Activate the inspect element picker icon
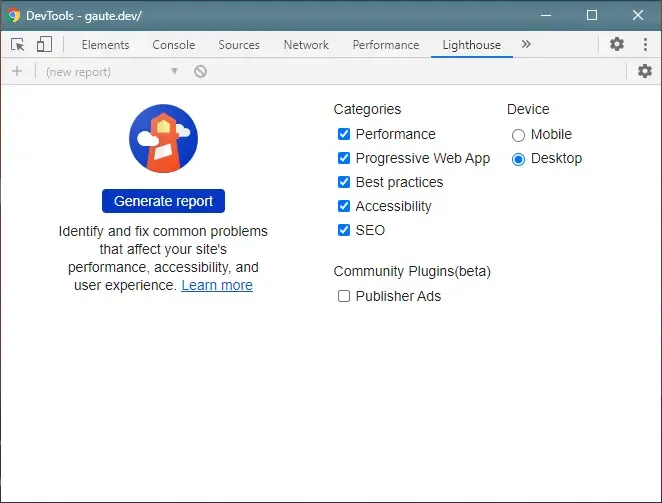The image size is (662, 503). coord(18,44)
